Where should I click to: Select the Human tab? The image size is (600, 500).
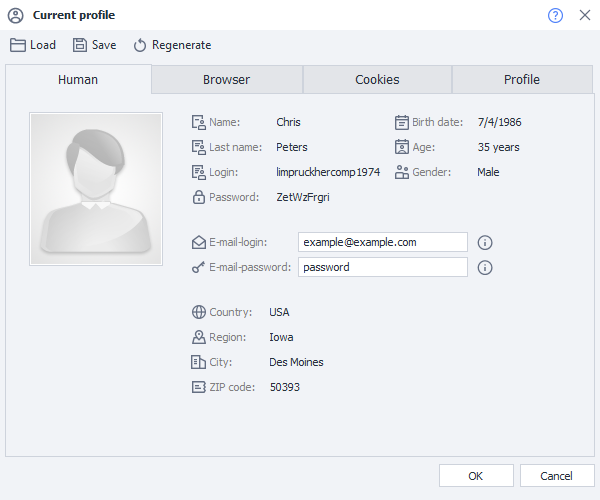[x=78, y=80]
